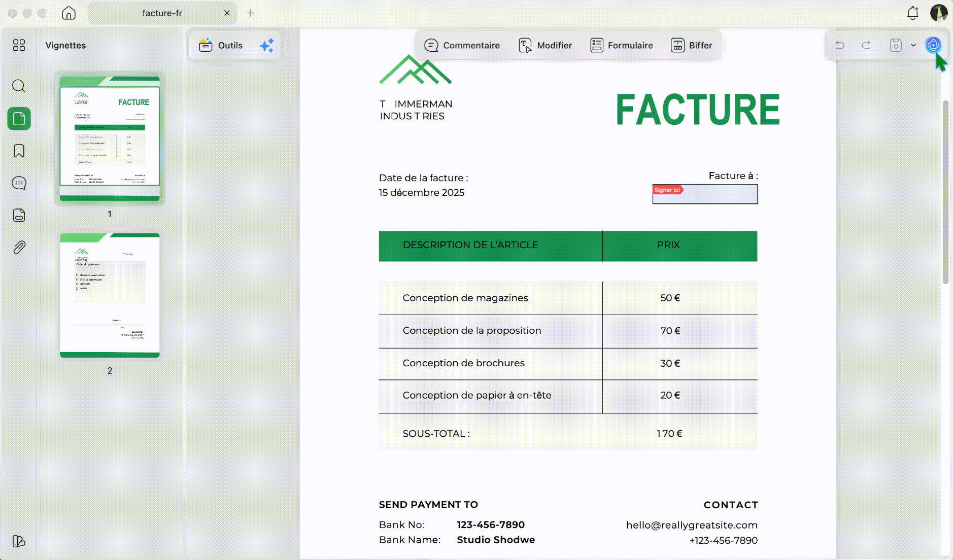This screenshot has width=953, height=560.
Task: Open the user profile avatar
Action: click(939, 13)
